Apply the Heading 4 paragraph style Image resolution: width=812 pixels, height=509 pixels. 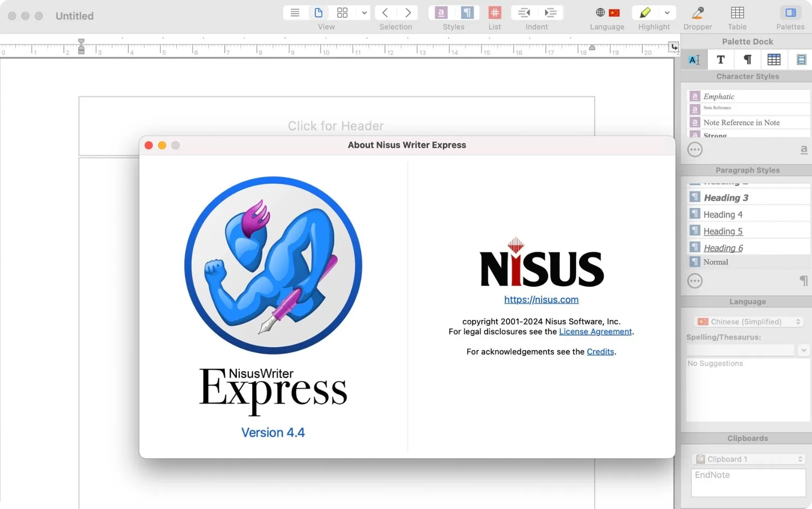pos(748,214)
